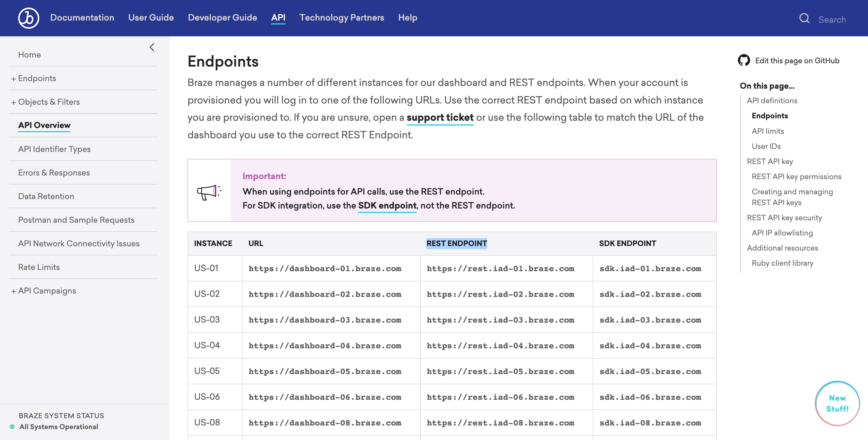868x440 pixels.
Task: Open Rate Limits from the sidebar
Action: click(x=38, y=267)
